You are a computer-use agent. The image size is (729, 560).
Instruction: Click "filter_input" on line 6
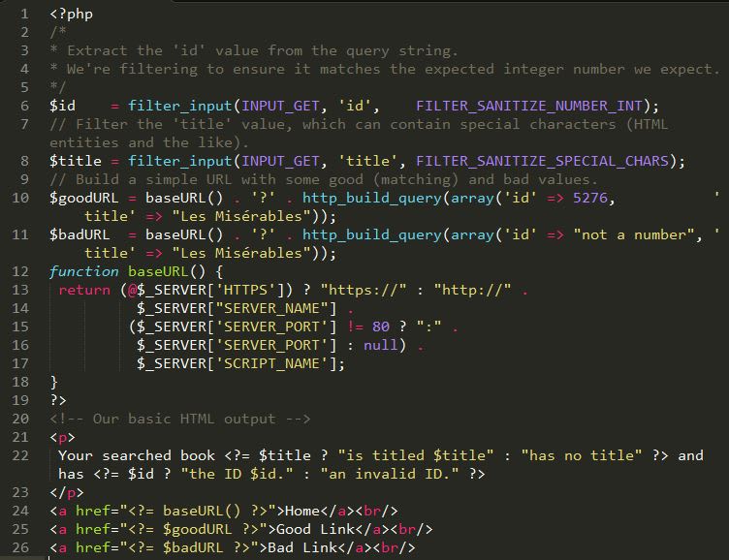180,106
